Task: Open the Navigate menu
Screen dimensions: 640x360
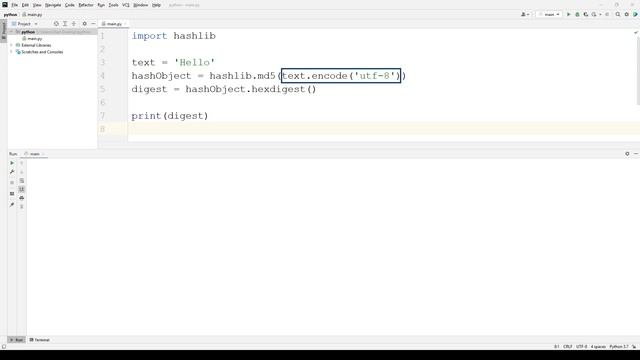Action: tap(53, 5)
